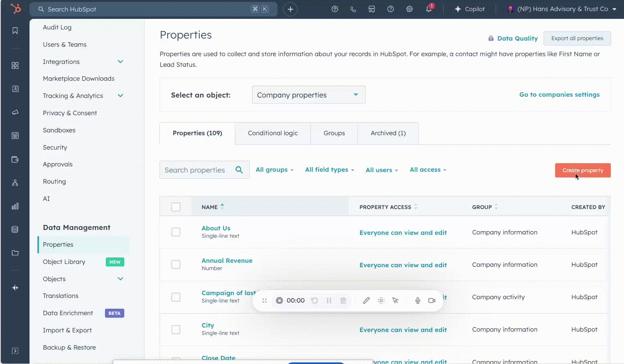Open the Company properties object dropdown
The height and width of the screenshot is (364, 624).
(x=308, y=95)
